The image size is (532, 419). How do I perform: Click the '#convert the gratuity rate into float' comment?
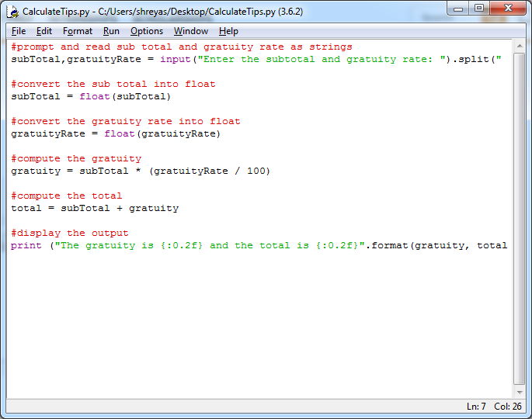(126, 121)
